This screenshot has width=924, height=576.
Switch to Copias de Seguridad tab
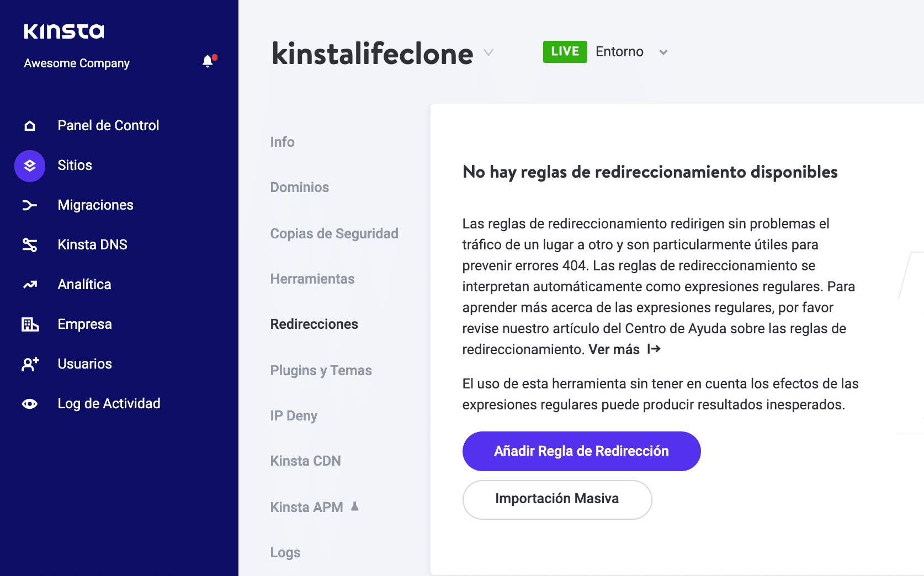click(x=334, y=234)
